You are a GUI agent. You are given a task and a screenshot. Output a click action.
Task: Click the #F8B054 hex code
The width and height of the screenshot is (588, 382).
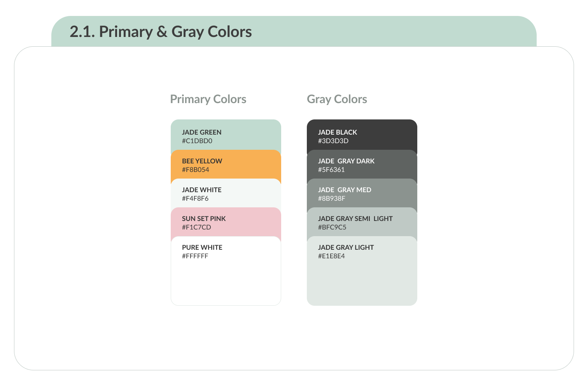coord(196,170)
